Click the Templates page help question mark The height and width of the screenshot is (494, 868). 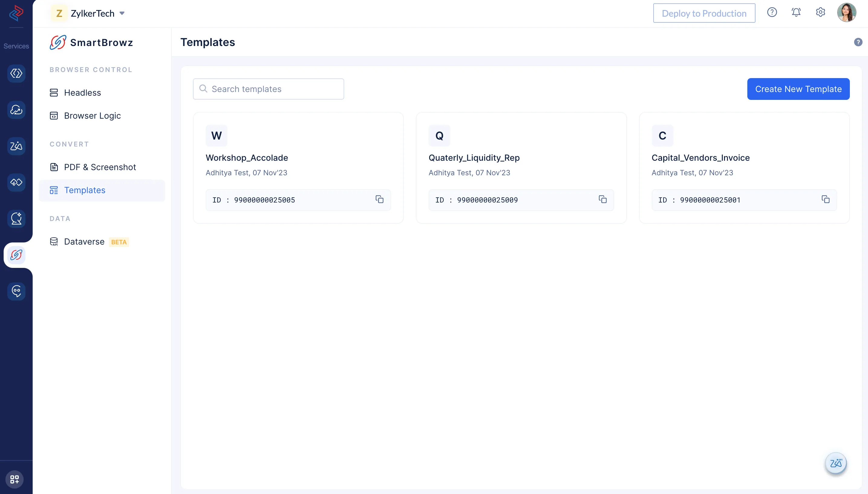coord(858,42)
